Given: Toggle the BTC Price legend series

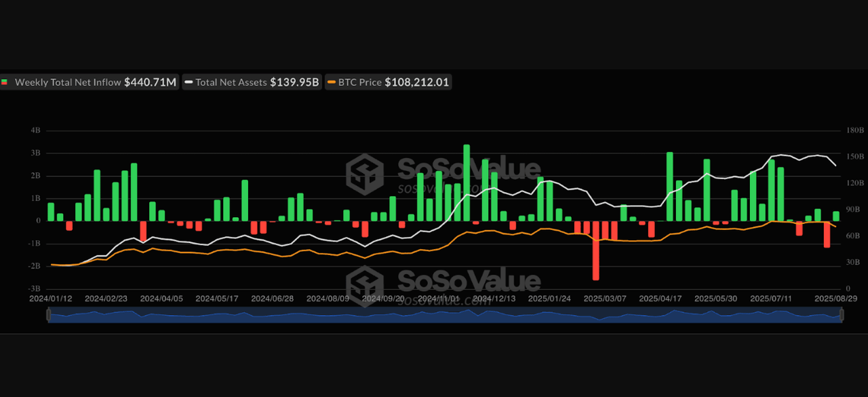Looking at the screenshot, I should (x=388, y=82).
